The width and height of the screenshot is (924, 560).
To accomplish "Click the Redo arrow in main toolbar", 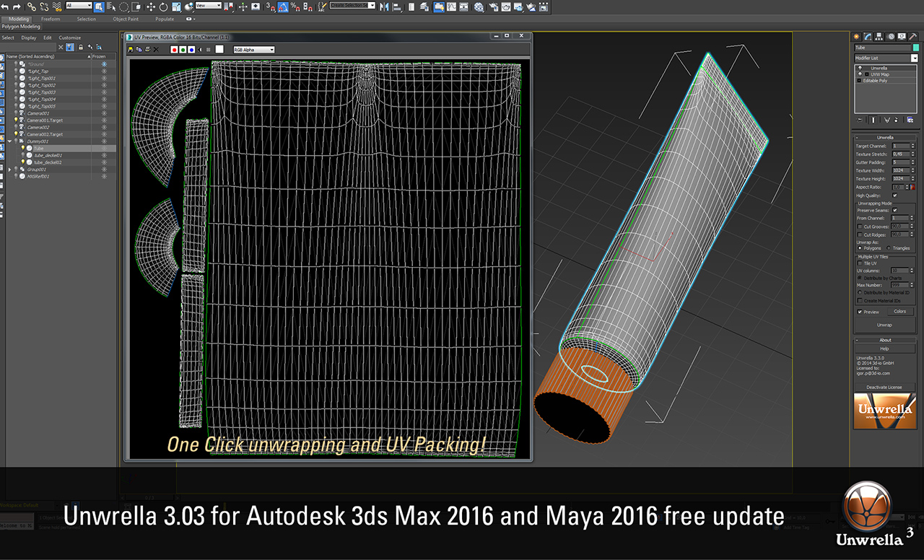I will pyautogui.click(x=17, y=6).
